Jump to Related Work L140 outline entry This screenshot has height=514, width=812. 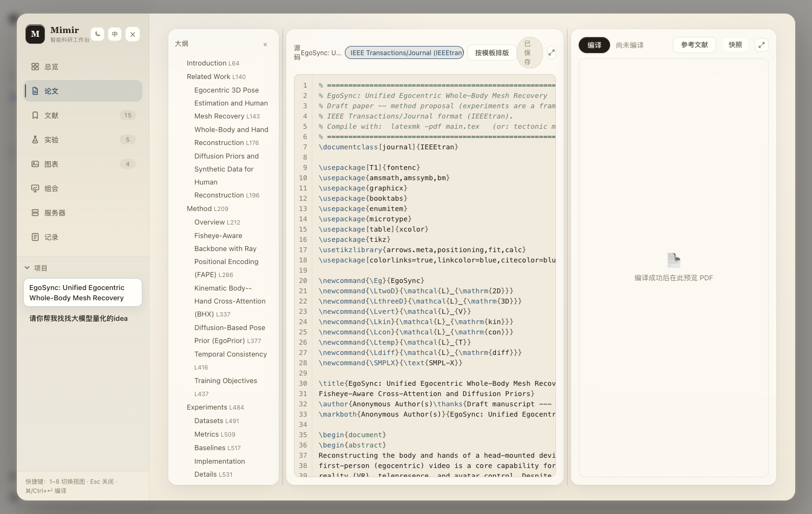point(216,77)
